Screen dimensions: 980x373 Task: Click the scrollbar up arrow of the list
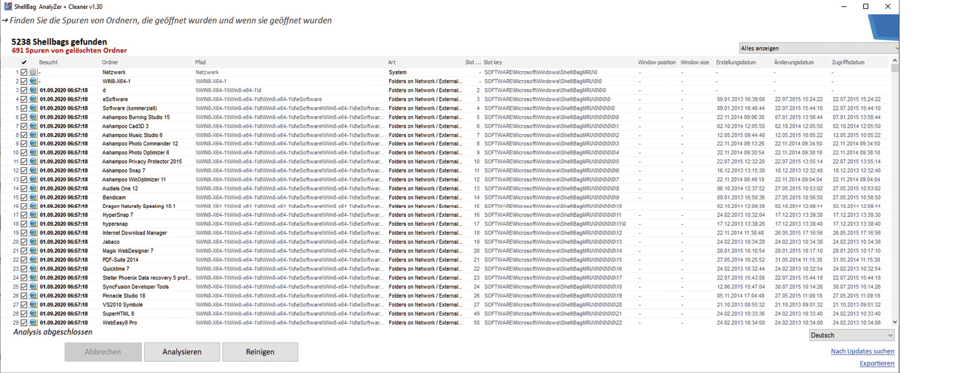coord(894,60)
